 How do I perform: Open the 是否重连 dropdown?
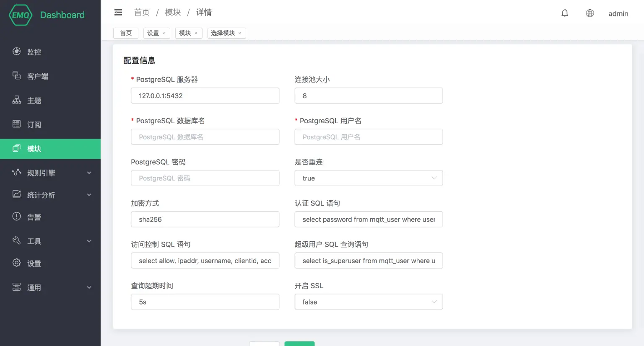tap(368, 178)
